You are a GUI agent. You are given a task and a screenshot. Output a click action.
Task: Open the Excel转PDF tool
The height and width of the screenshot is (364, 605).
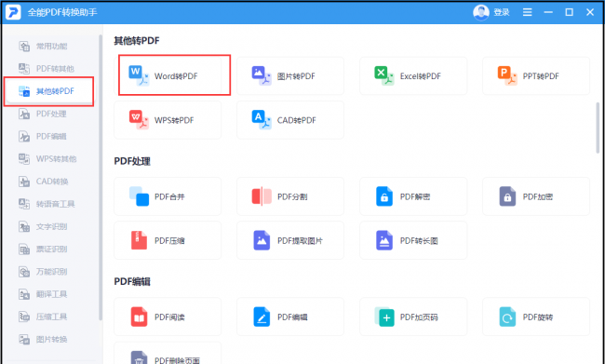413,75
